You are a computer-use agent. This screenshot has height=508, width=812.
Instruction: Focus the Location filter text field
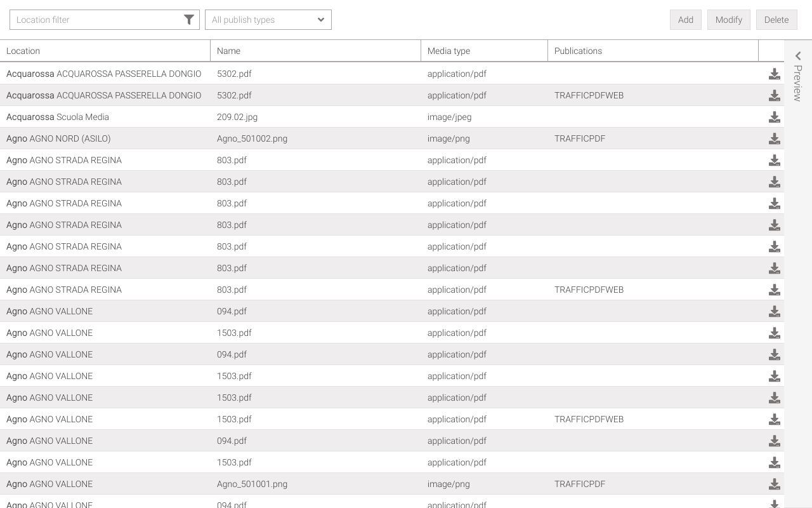point(95,20)
